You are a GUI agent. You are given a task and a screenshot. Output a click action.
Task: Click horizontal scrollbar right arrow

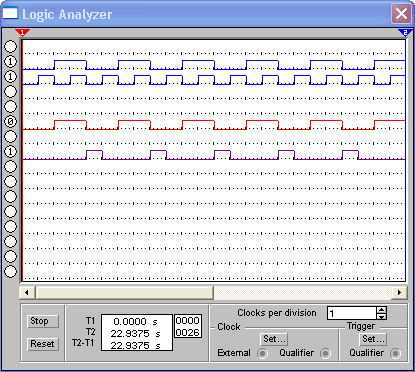[399, 293]
